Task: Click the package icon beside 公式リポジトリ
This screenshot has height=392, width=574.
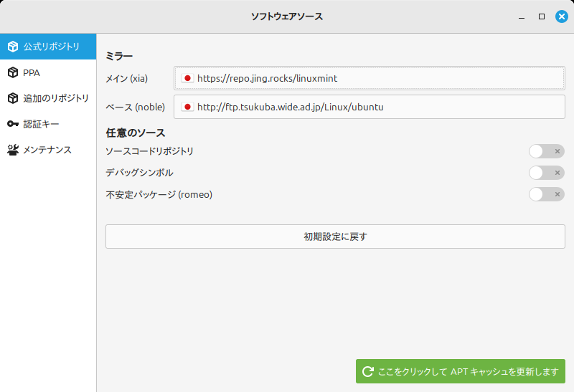Action: point(13,47)
